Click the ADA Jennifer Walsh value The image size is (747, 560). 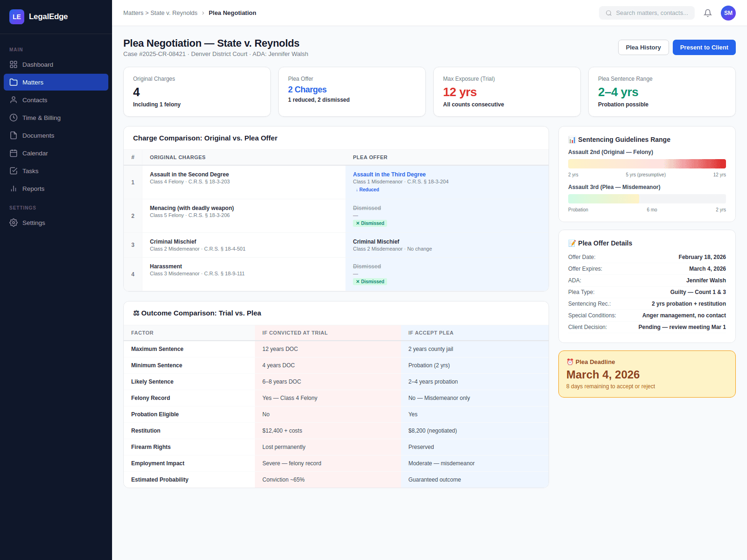[x=706, y=280]
